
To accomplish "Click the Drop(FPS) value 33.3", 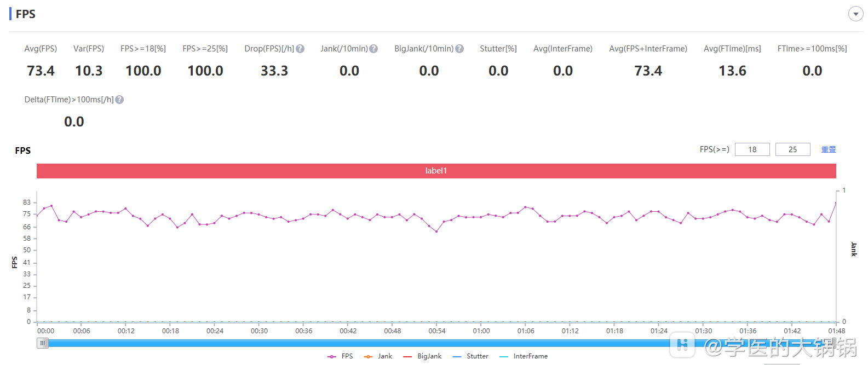I will pos(274,71).
